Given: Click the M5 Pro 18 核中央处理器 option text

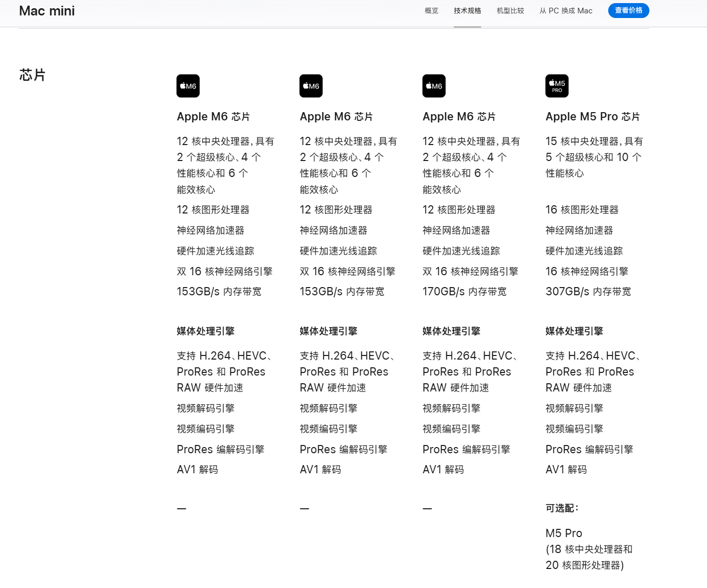Looking at the screenshot, I should (x=589, y=549).
